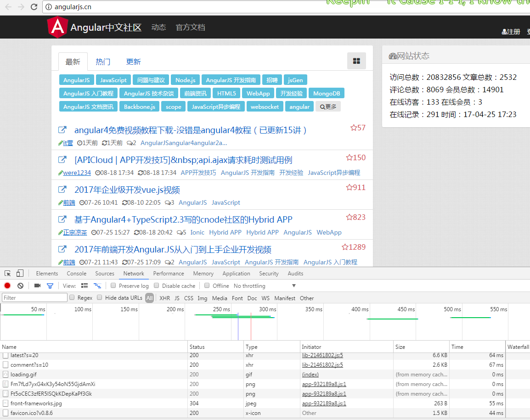
Task: Activate the DevTools inspect element tool
Action: [x=7, y=274]
